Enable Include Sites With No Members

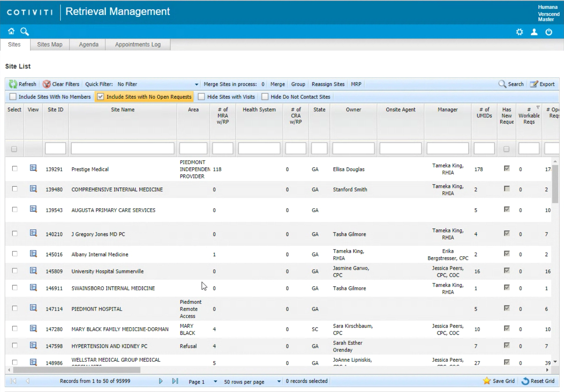[13, 97]
